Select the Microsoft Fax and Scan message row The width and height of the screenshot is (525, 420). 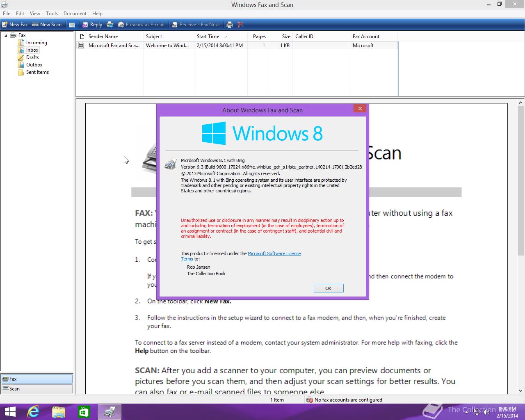click(237, 46)
